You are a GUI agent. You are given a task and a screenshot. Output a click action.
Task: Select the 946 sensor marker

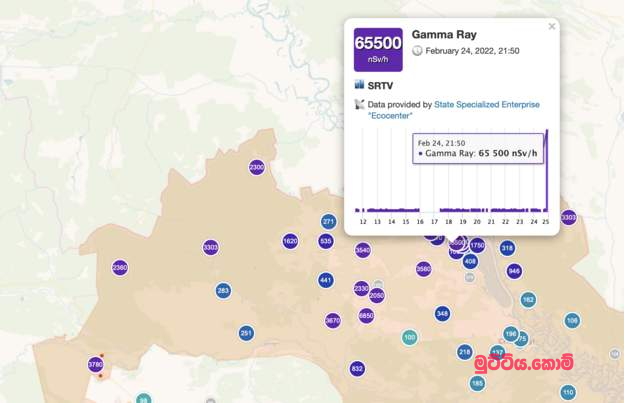point(514,271)
